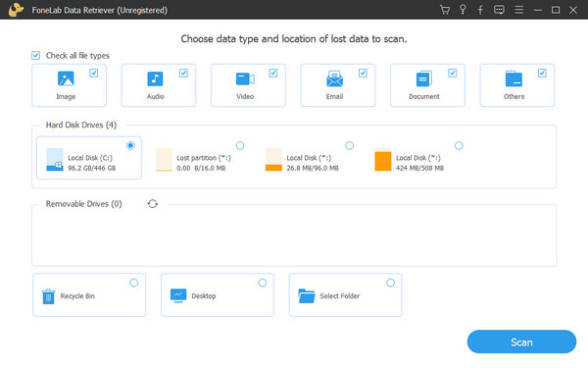Image resolution: width=588 pixels, height=368 pixels.
Task: Click the Recycle Bin trash icon
Action: 48,296
